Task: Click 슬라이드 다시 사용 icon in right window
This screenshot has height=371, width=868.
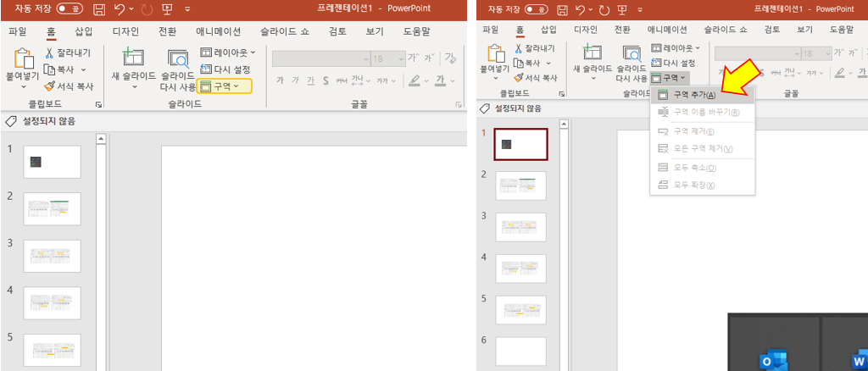Action: 632,53
